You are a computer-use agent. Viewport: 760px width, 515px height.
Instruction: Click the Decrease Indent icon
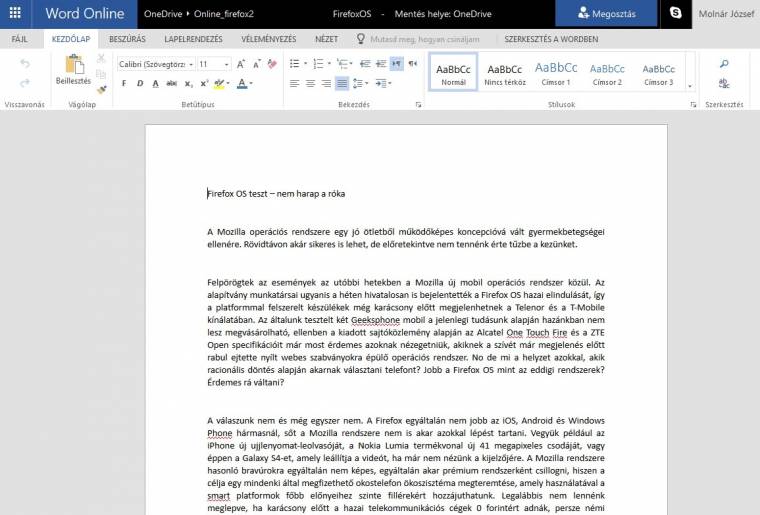tap(365, 63)
